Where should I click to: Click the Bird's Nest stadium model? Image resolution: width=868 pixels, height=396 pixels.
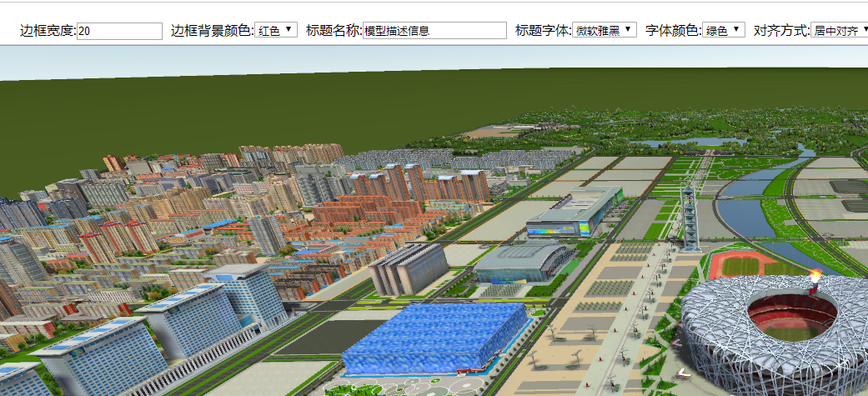click(775, 335)
